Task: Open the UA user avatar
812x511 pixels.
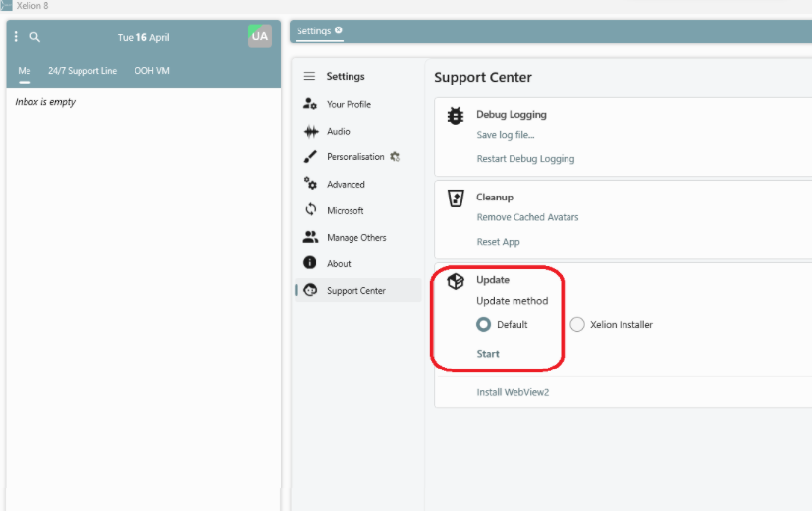Action: [x=260, y=36]
